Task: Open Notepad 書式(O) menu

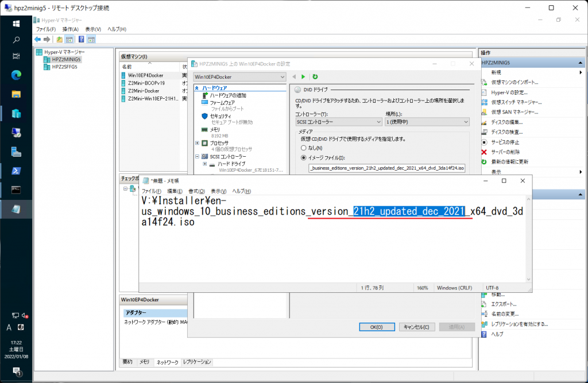Action: 196,191
